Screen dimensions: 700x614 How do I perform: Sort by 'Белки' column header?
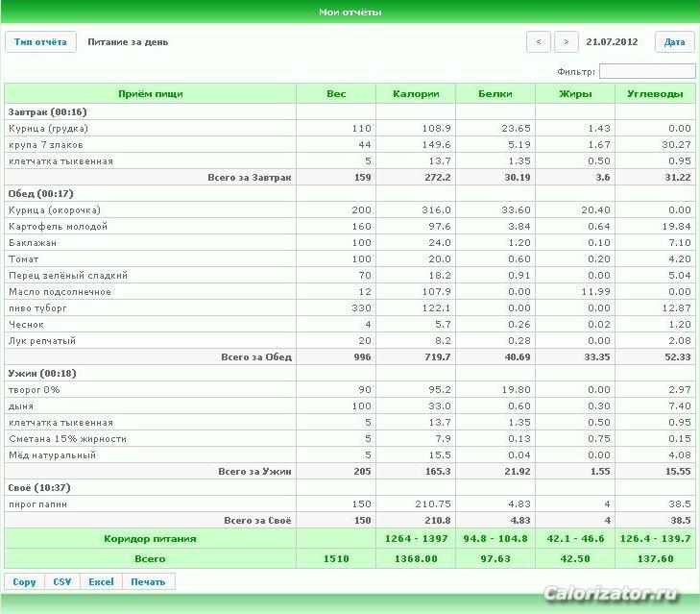click(x=495, y=94)
